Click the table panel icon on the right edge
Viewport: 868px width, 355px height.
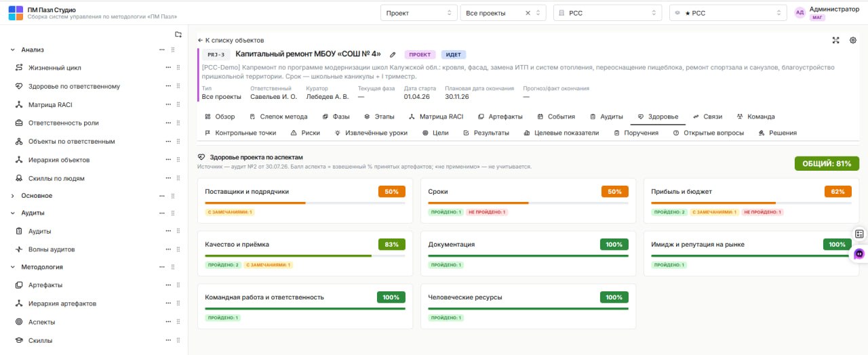pyautogui.click(x=859, y=234)
